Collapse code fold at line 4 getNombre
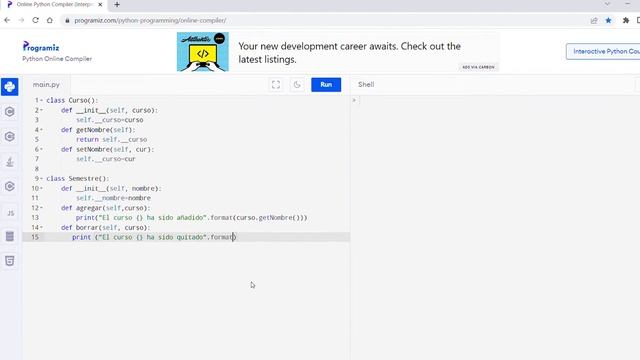Viewport: 640px width, 360px height. coord(41,130)
